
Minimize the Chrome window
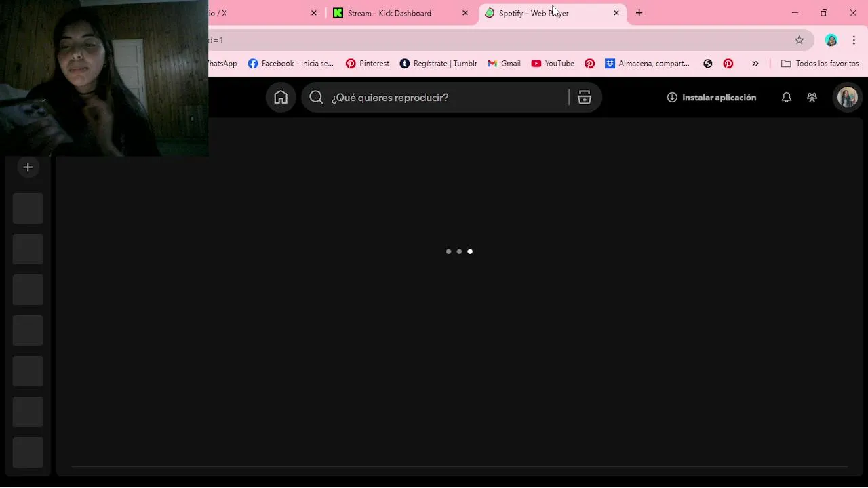tap(795, 13)
